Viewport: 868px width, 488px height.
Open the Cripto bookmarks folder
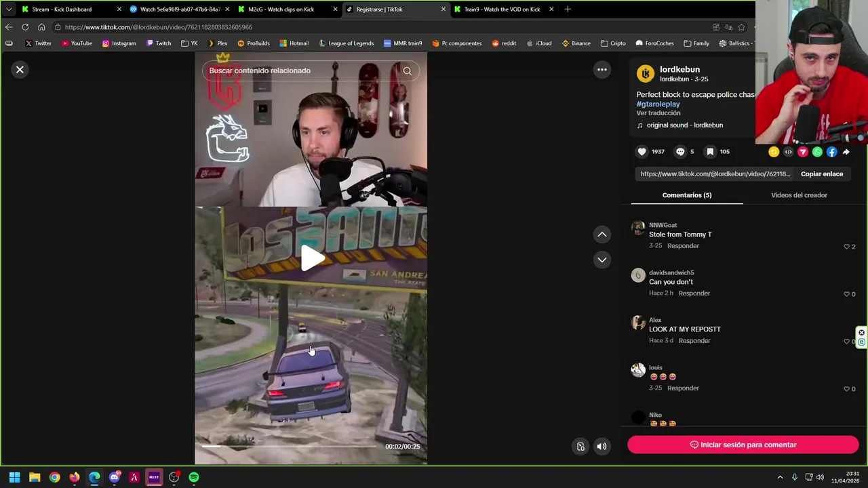coord(613,43)
